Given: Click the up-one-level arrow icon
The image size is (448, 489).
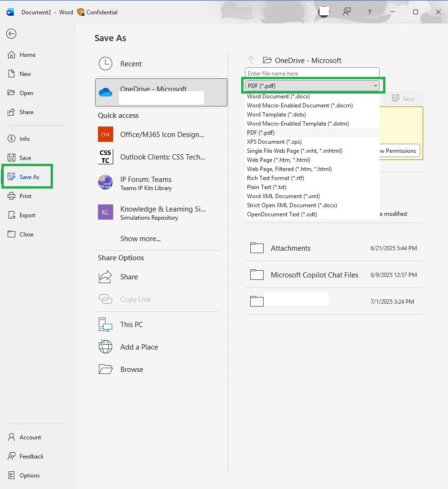Looking at the screenshot, I should pyautogui.click(x=251, y=60).
